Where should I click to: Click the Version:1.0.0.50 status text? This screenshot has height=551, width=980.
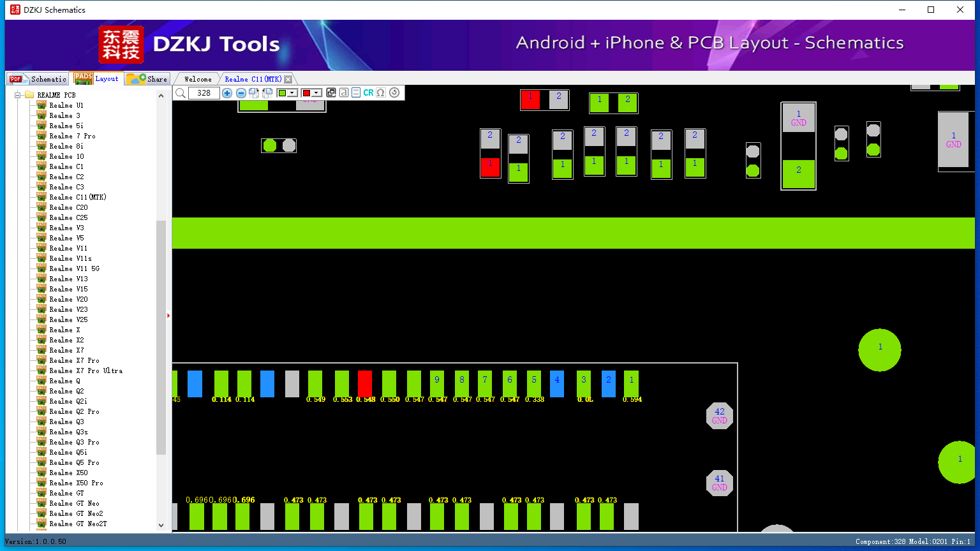[x=36, y=541]
